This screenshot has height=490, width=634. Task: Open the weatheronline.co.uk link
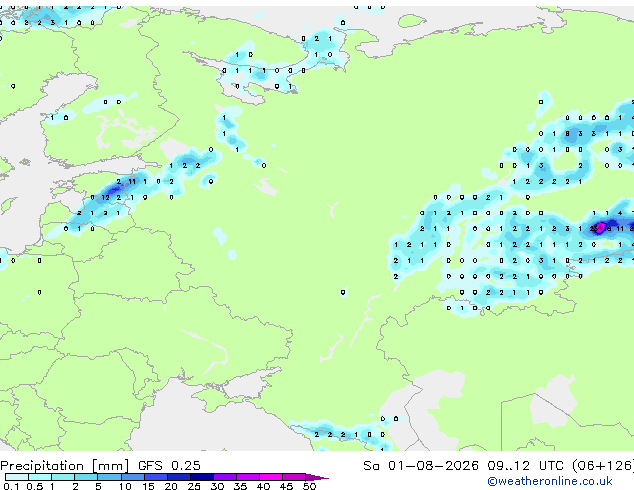pyautogui.click(x=550, y=481)
